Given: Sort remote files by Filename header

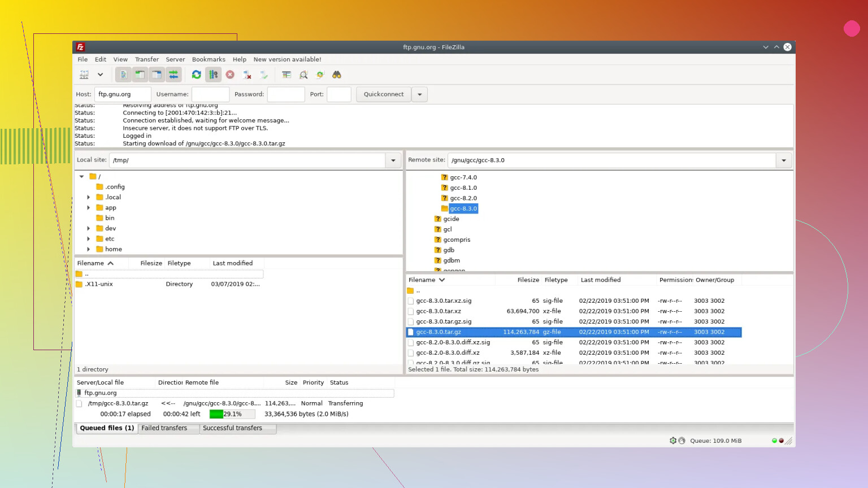Looking at the screenshot, I should tap(450, 280).
